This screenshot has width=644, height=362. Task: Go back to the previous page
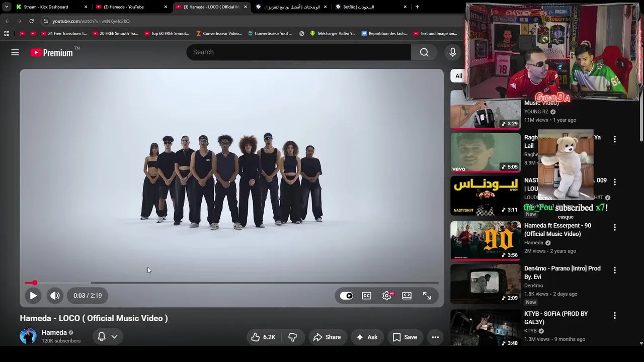click(x=7, y=21)
